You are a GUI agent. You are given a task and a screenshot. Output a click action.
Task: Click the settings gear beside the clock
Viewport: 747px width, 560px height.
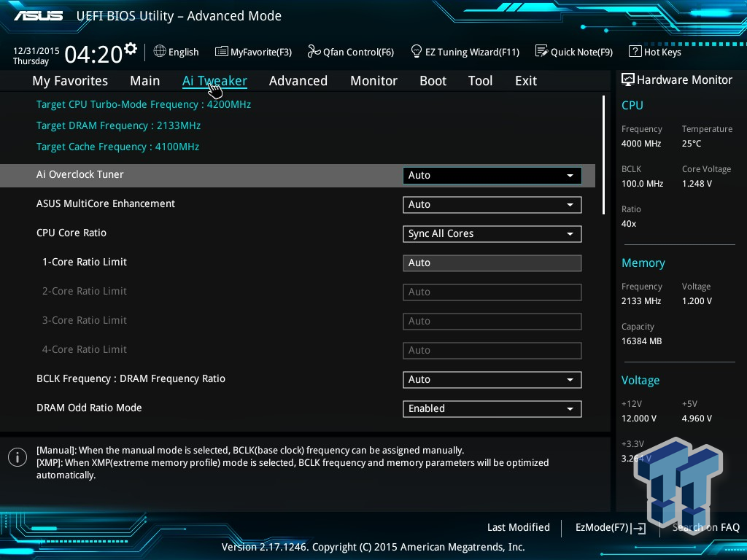click(x=131, y=49)
